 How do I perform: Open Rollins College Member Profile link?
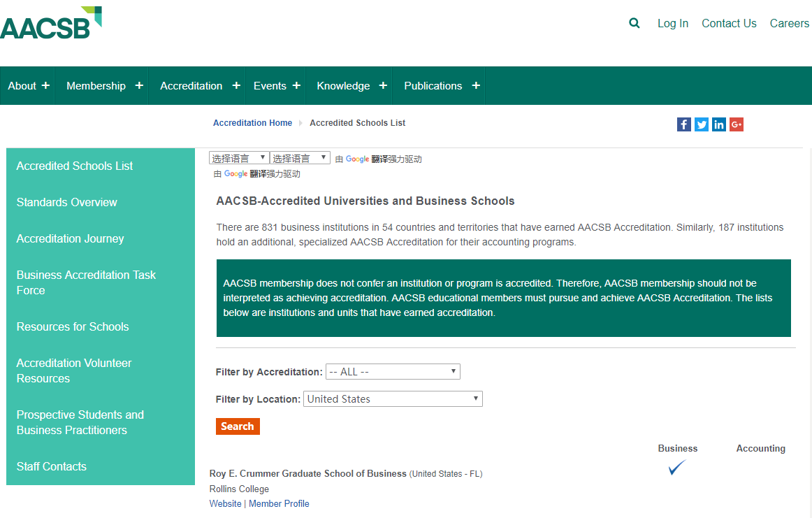279,503
